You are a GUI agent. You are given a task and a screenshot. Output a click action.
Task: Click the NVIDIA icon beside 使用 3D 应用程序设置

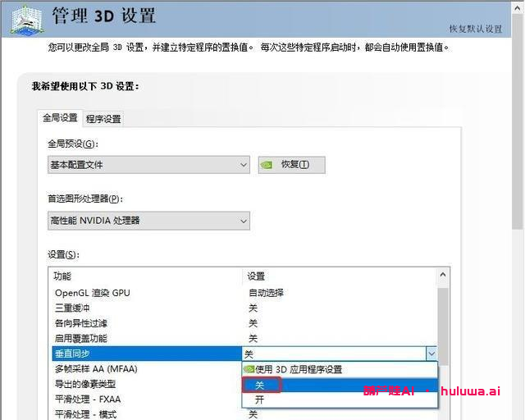click(249, 369)
